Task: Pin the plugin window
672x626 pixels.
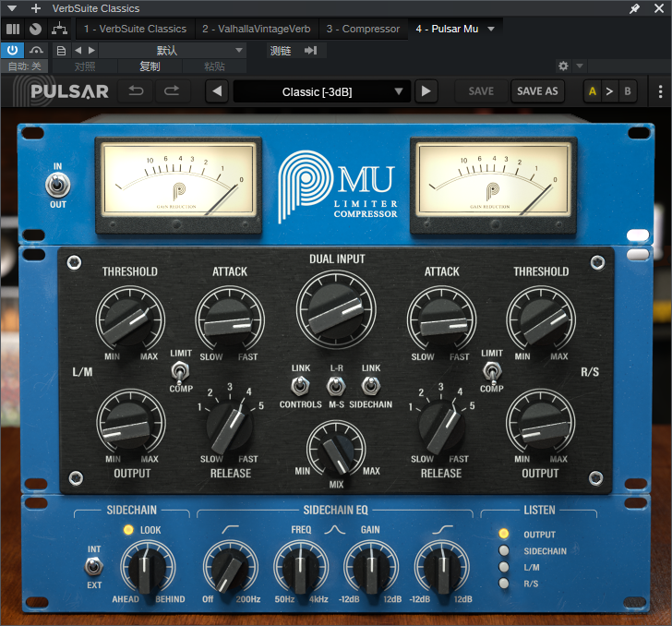Action: (x=634, y=8)
